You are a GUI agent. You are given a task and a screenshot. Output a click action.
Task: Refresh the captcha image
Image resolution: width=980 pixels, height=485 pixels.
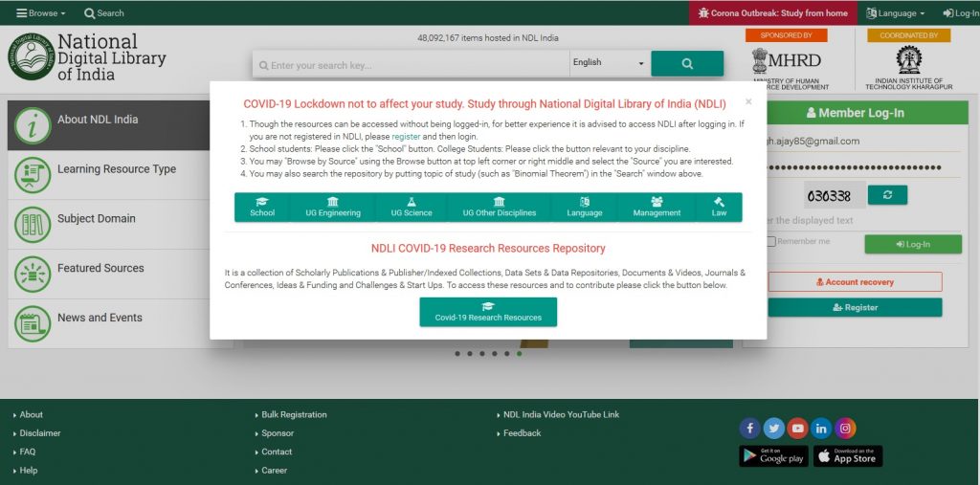click(x=887, y=195)
